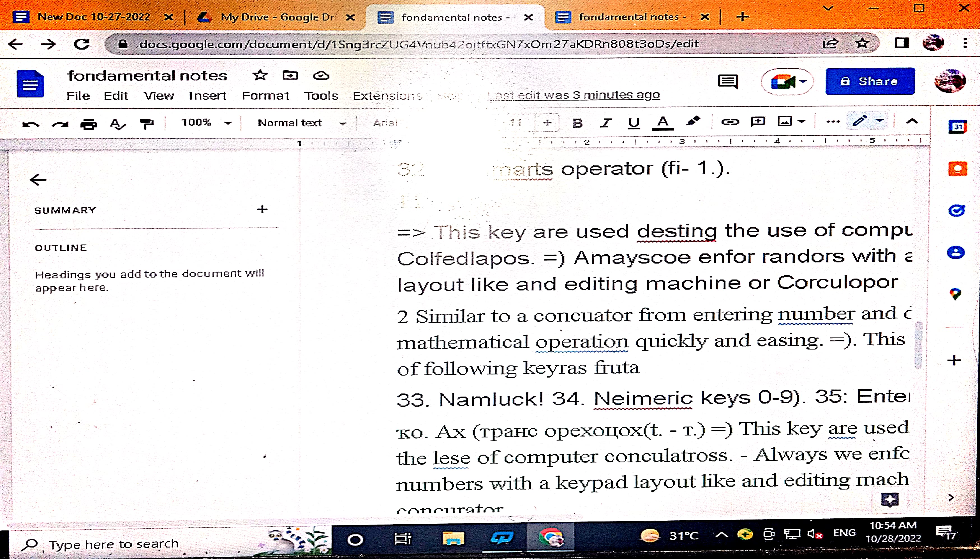
Task: Click the Print icon
Action: pos(89,124)
